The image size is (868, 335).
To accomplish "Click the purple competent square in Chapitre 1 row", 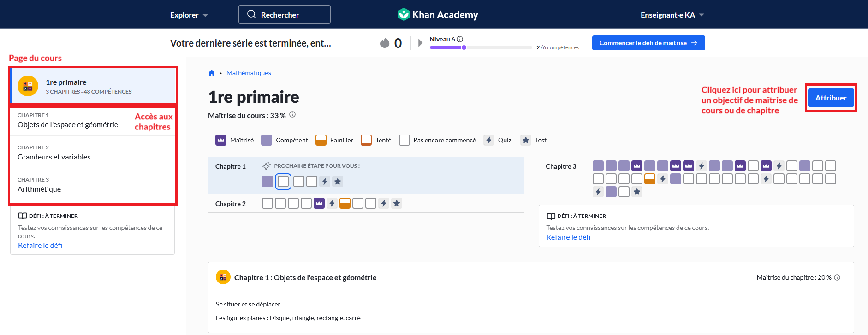I will (268, 182).
